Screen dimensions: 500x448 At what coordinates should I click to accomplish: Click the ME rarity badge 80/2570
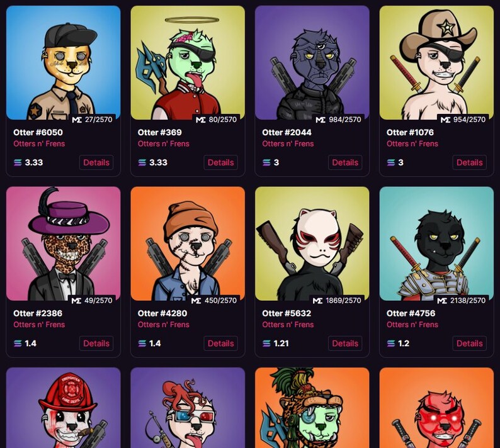pyautogui.click(x=216, y=120)
